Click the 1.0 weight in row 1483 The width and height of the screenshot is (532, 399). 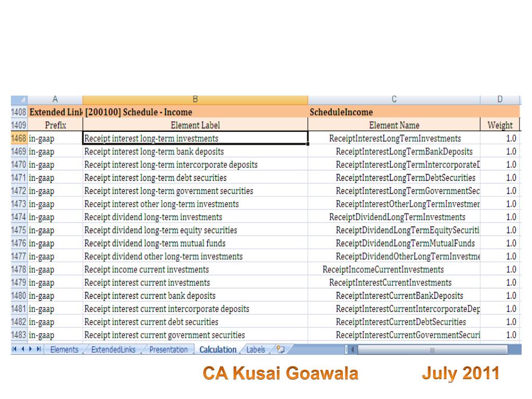(x=500, y=335)
